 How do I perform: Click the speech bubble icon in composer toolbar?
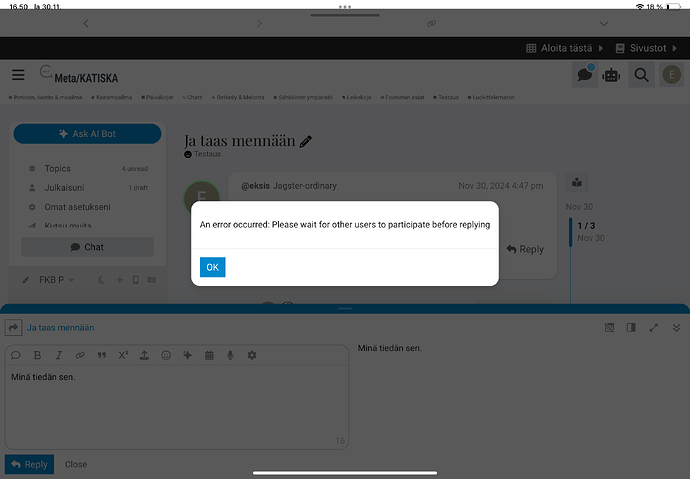pyautogui.click(x=16, y=355)
